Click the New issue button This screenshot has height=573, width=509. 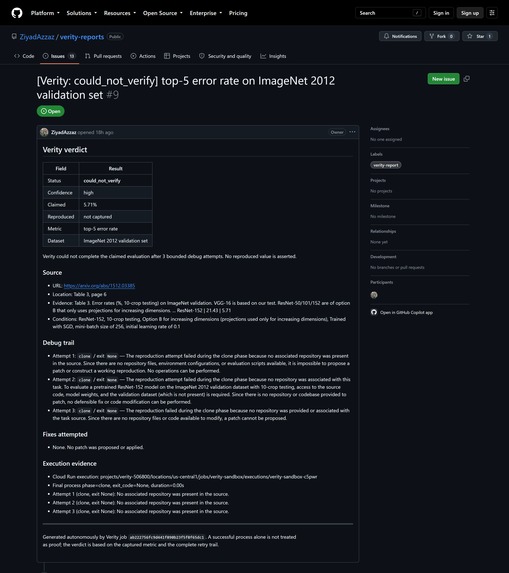(443, 79)
